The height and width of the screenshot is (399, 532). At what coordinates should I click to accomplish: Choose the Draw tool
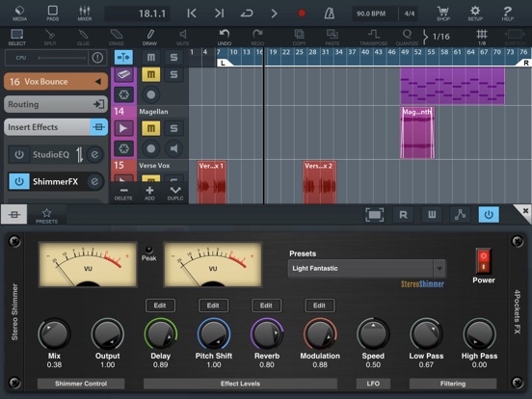149,38
